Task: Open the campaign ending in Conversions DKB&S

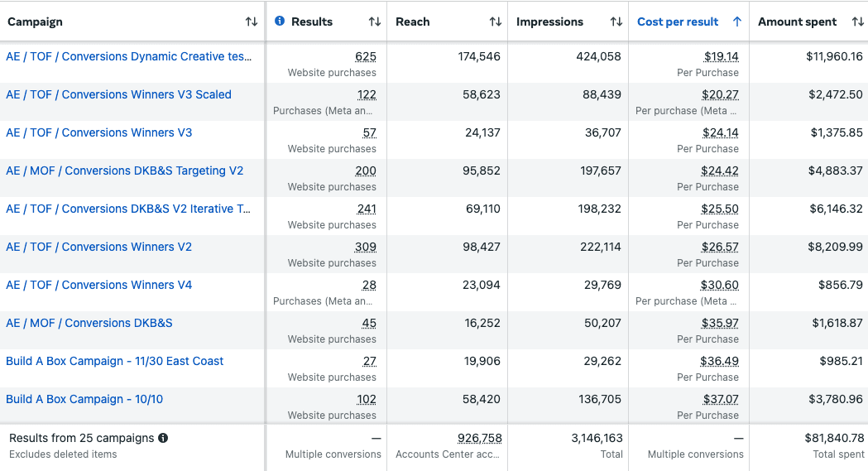Action: [x=89, y=323]
